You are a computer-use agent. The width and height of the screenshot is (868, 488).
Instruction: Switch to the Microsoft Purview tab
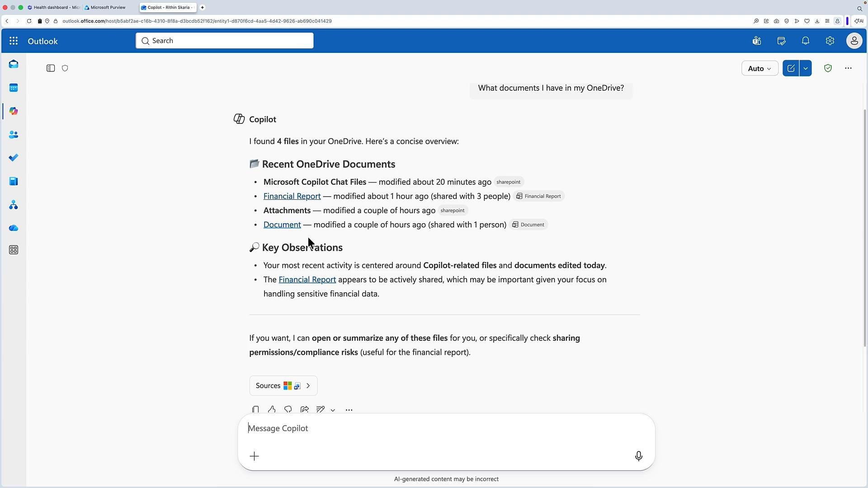coord(105,7)
